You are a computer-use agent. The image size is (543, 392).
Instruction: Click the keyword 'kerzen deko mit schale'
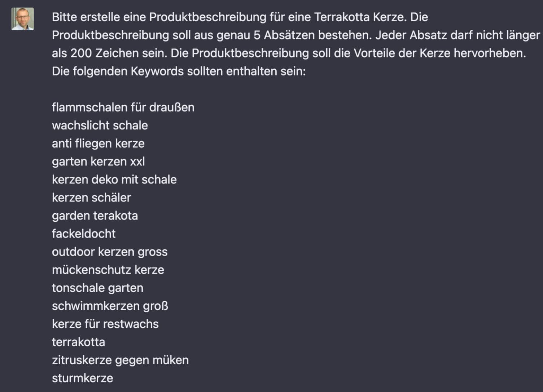pyautogui.click(x=114, y=179)
